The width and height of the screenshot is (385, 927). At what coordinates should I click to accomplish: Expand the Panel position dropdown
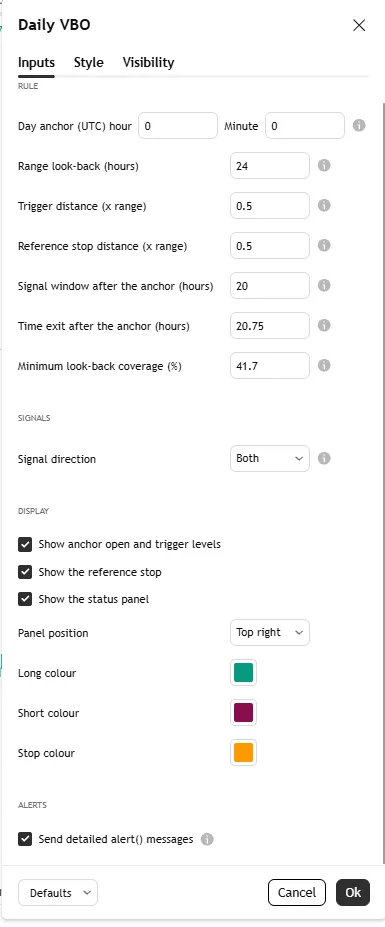(x=270, y=633)
